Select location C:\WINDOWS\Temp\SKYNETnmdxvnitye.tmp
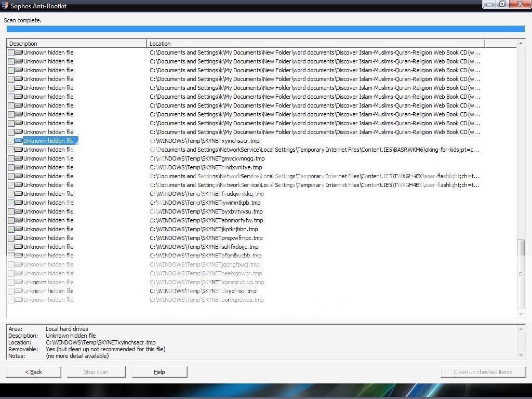Viewport: 532px width, 399px height. (x=206, y=167)
